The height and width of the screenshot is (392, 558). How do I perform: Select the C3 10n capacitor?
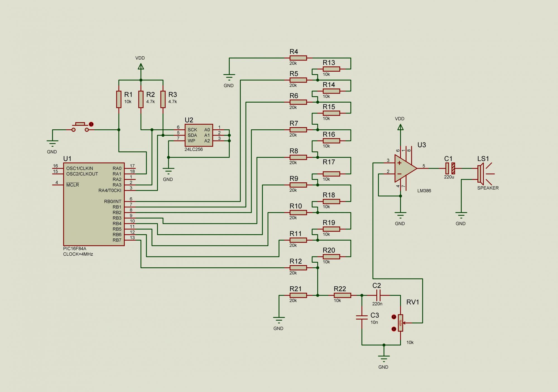362,317
